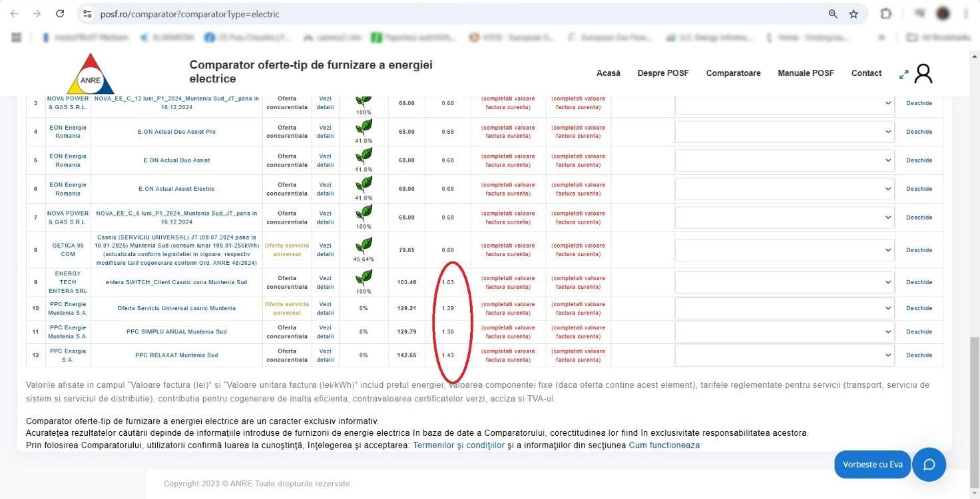This screenshot has width=980, height=499.
Task: Open the browser extensions puzzle icon
Action: pyautogui.click(x=886, y=13)
